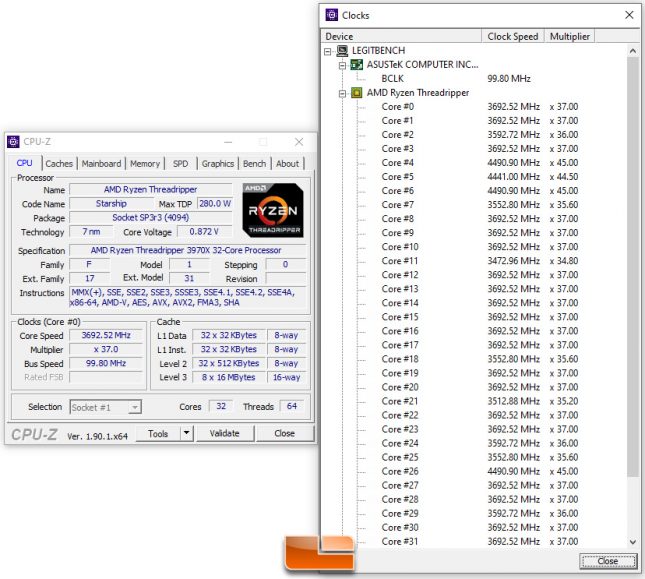Click the Instructions list text
Screen dimensions: 645x579
click(188, 297)
